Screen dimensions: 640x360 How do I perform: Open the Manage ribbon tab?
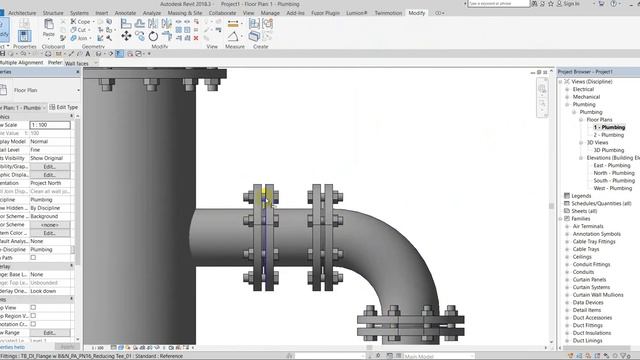coord(270,13)
